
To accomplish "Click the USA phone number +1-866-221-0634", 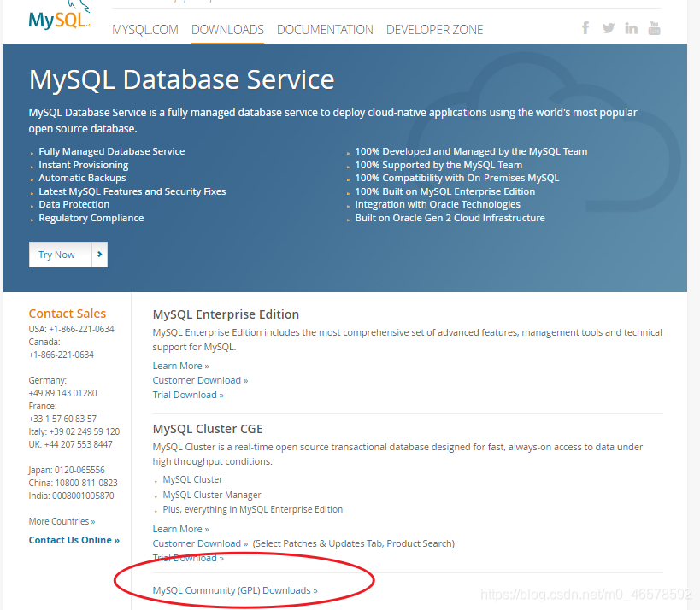I will click(x=82, y=329).
